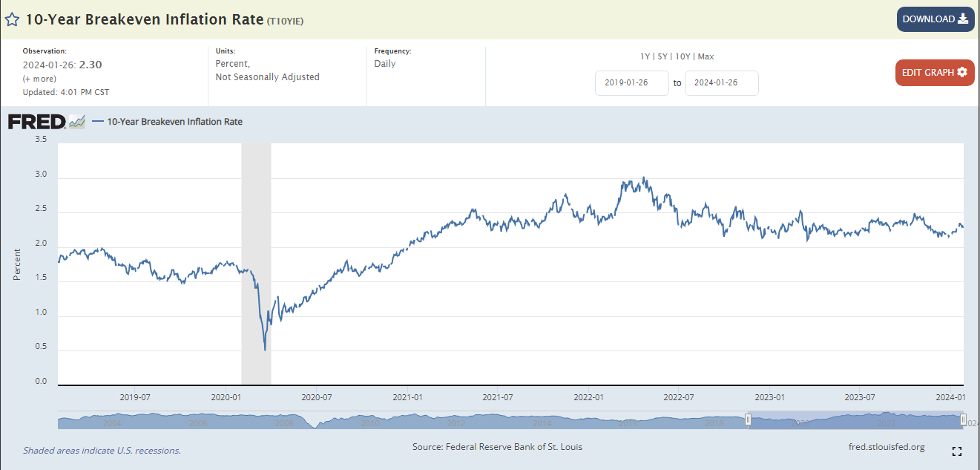Select the 1Y date range
The image size is (980, 470).
coord(645,56)
